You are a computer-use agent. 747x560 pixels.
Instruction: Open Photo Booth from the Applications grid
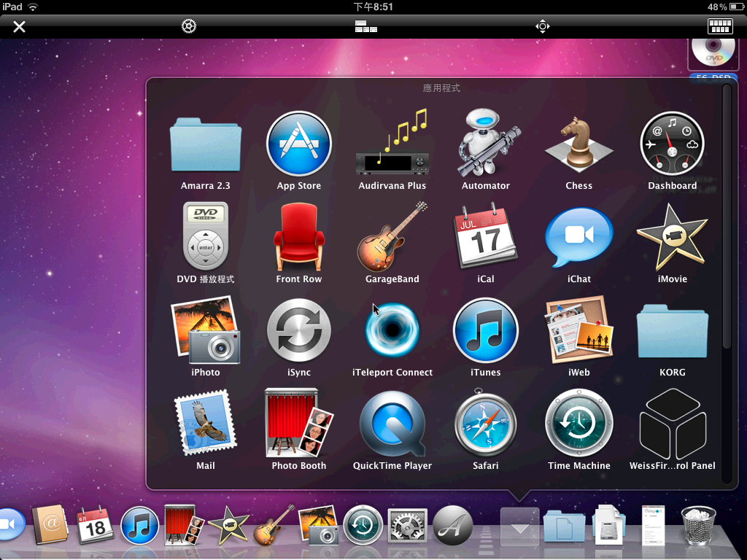298,423
